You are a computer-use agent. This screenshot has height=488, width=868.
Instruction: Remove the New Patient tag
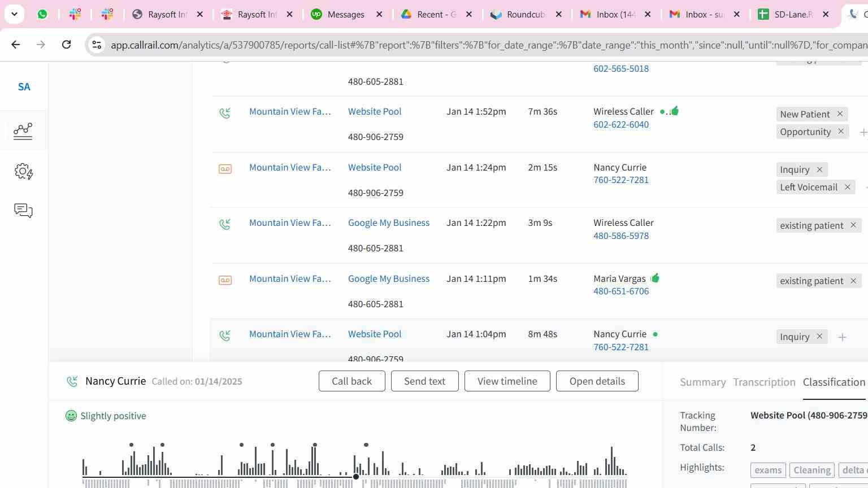coord(840,114)
